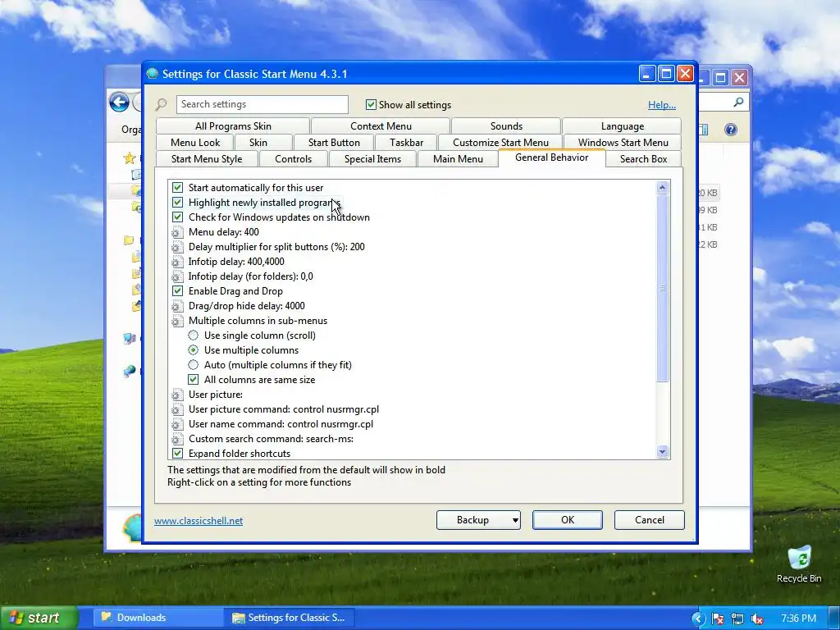Open the Taskbar tab

[x=406, y=143]
